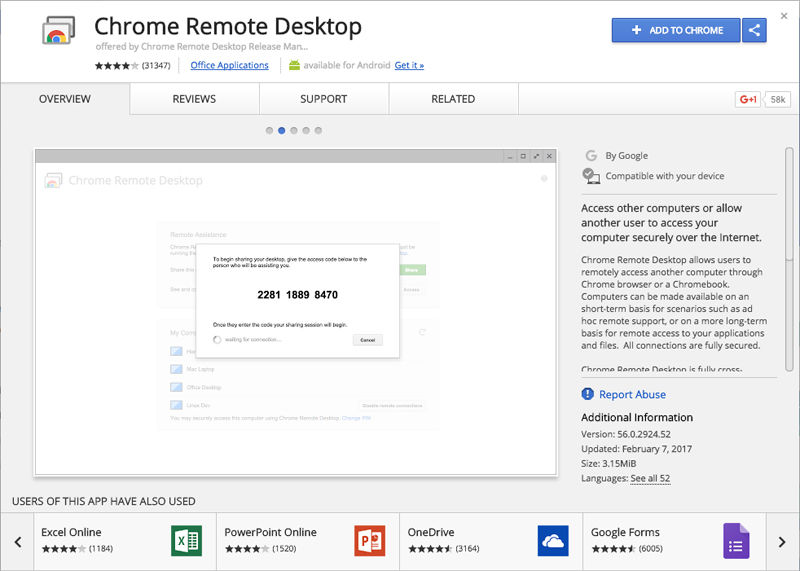Click the OneDrive star rating
The height and width of the screenshot is (571, 800).
point(430,549)
